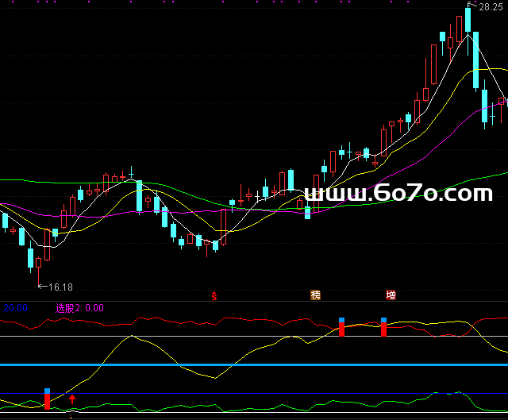Select the 16.18 low price label

60,287
